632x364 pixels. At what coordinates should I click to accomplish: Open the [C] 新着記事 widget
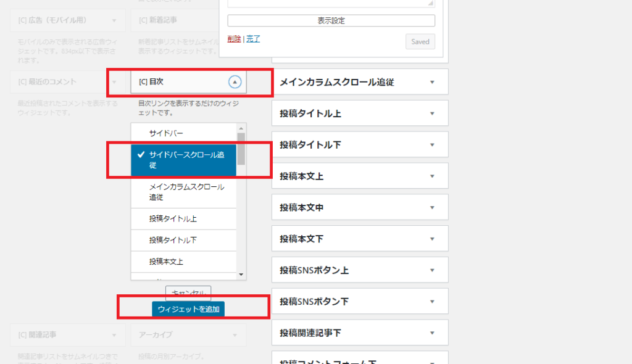tap(175, 20)
